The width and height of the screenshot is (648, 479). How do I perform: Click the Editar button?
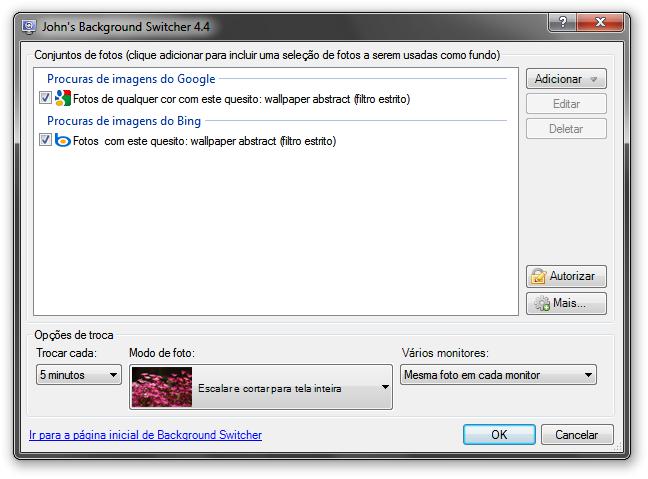point(566,104)
